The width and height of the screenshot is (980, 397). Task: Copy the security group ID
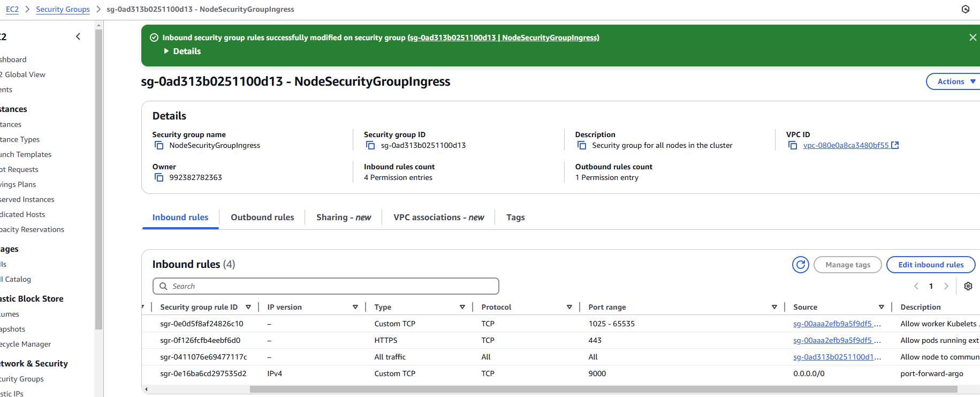pos(370,145)
